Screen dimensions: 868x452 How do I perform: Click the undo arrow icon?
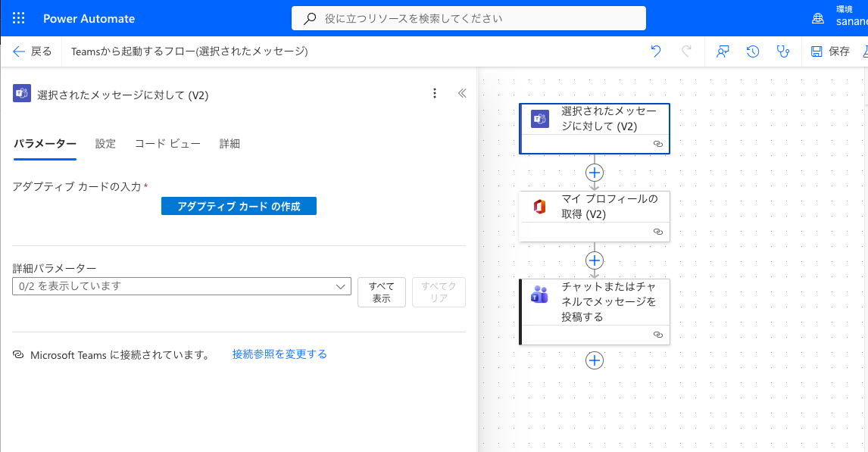[656, 51]
